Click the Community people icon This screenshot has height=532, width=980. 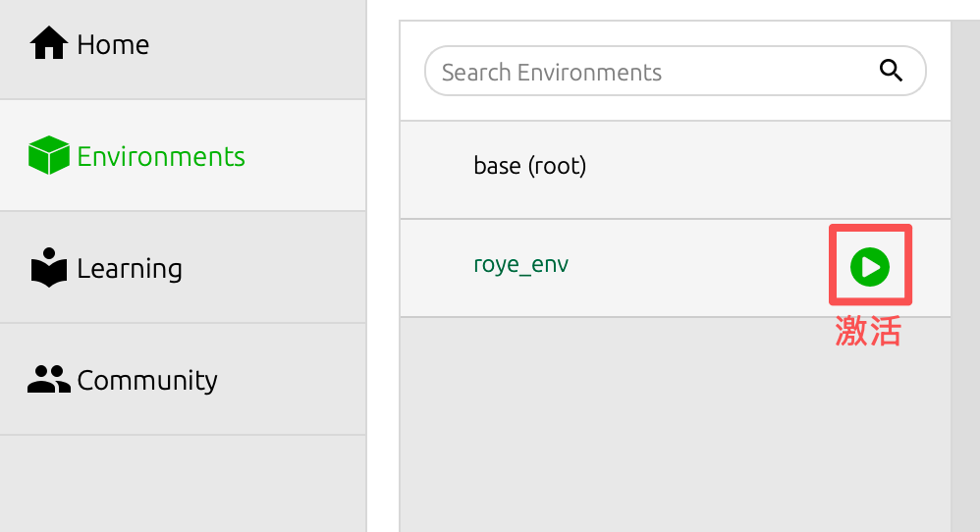click(x=48, y=380)
